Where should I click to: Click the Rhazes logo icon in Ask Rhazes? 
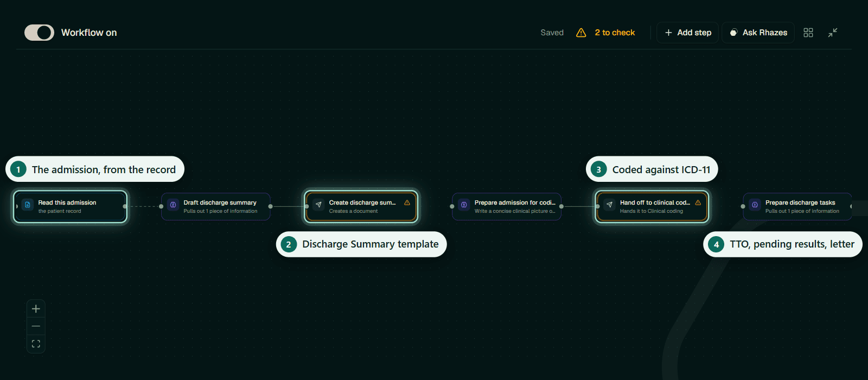pyautogui.click(x=733, y=33)
